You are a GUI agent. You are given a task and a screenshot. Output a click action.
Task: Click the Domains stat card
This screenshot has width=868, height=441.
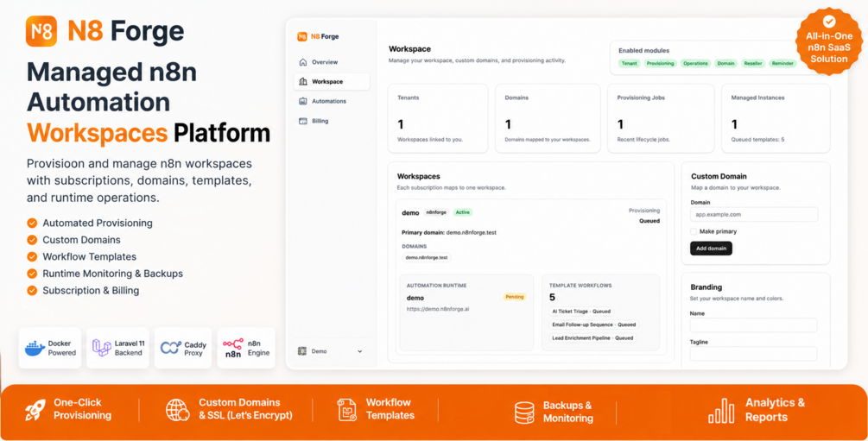click(548, 118)
